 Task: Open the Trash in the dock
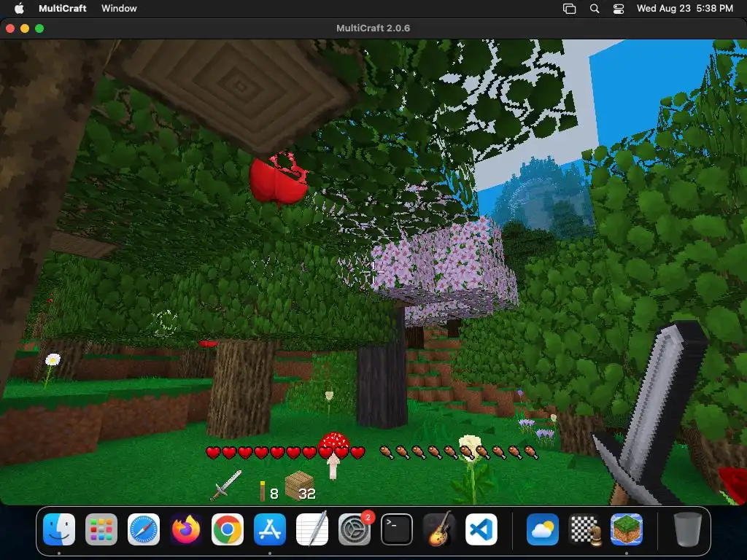[x=687, y=529]
